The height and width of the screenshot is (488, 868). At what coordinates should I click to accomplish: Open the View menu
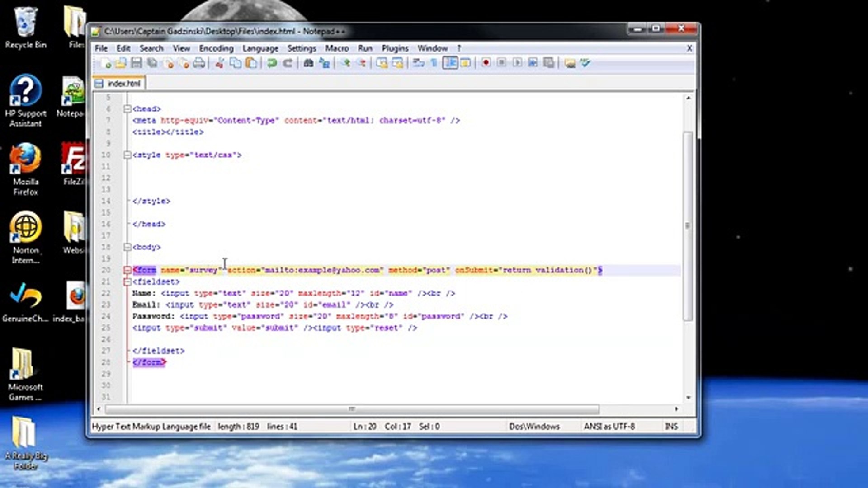[x=181, y=48]
